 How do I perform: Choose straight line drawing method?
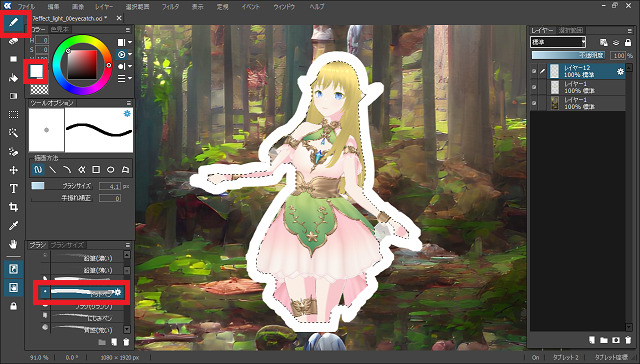[x=53, y=169]
